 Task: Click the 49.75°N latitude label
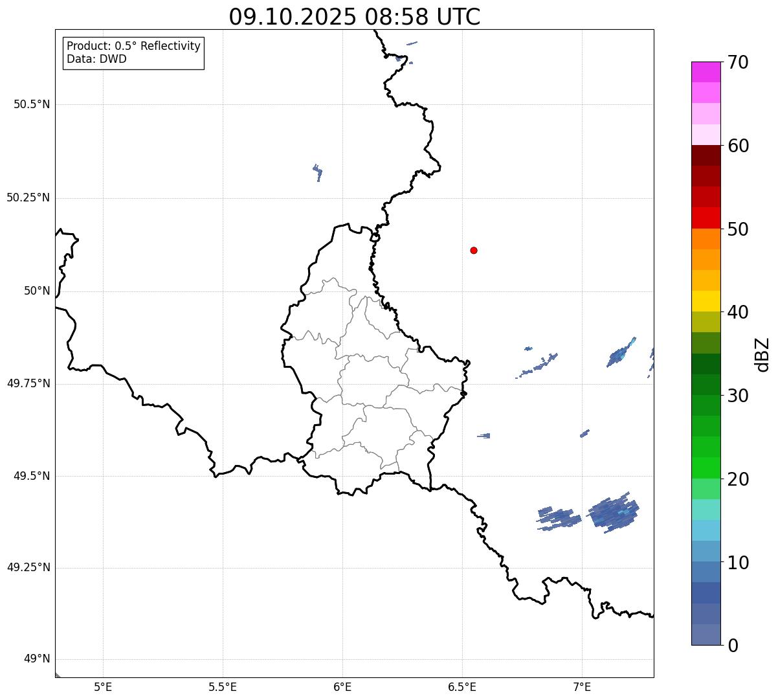click(28, 383)
